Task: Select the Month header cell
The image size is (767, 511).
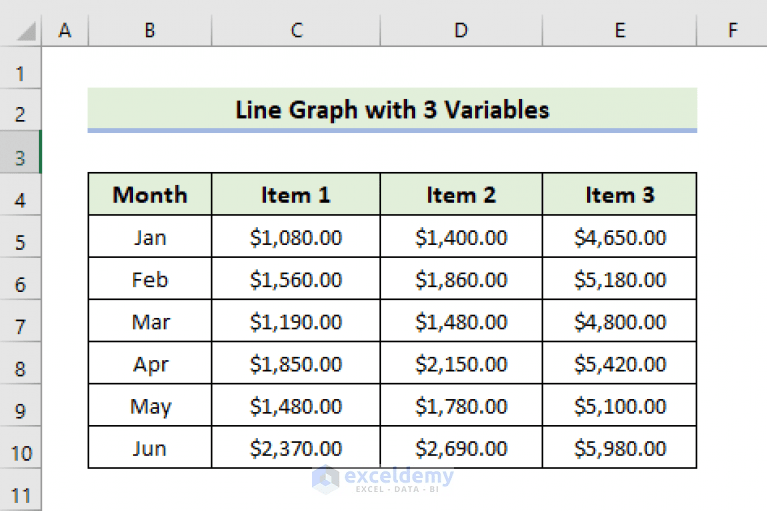Action: pyautogui.click(x=150, y=194)
